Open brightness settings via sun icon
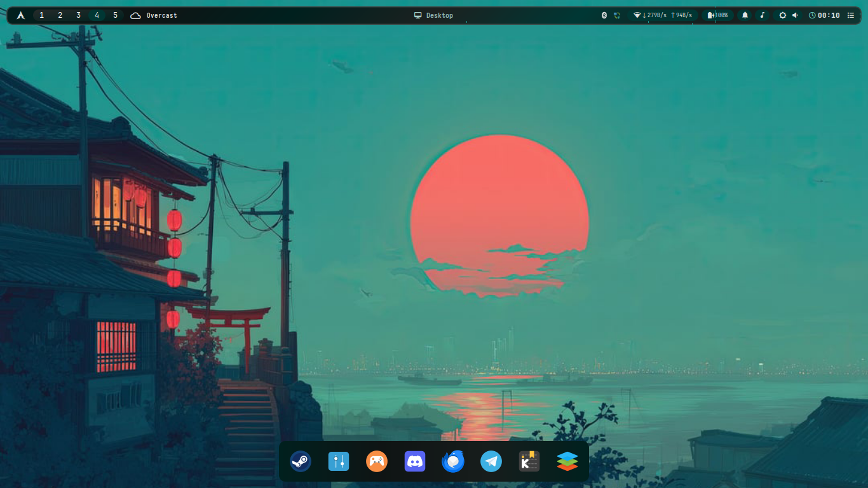This screenshot has width=868, height=488. [x=783, y=15]
